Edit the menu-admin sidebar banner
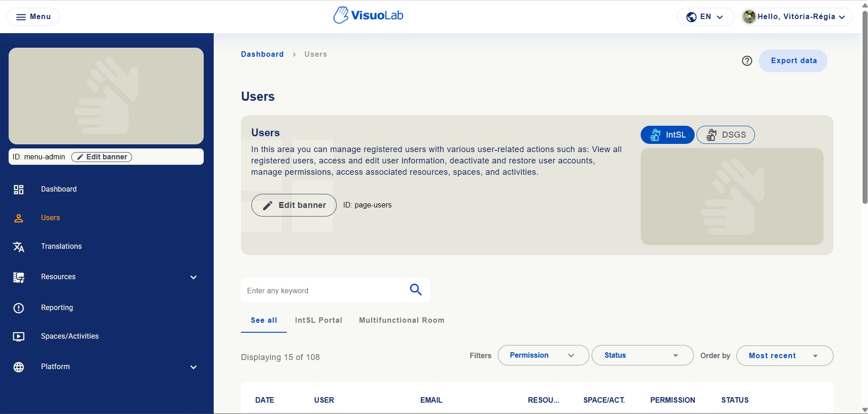 [x=102, y=157]
